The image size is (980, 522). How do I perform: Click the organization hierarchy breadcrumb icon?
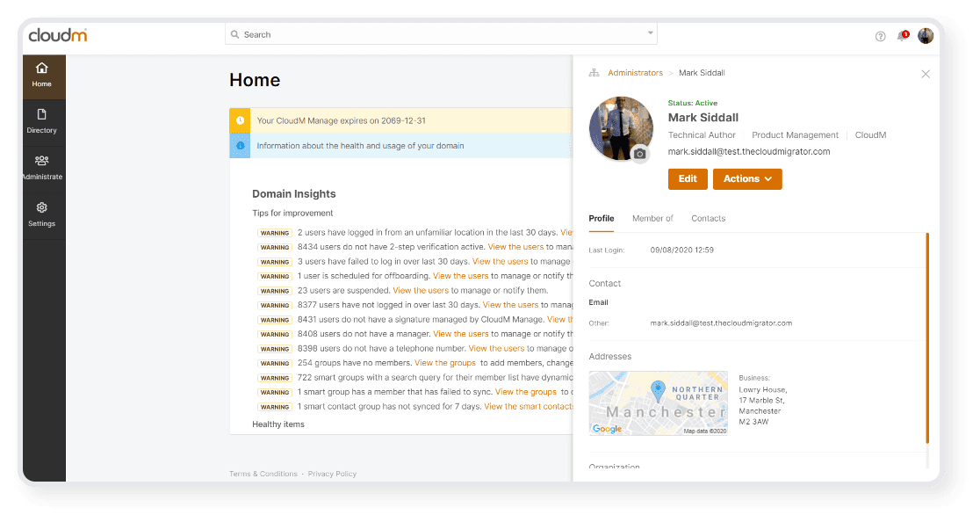(594, 73)
